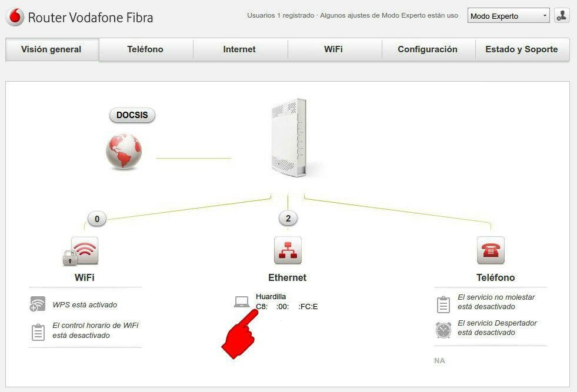577x392 pixels.
Task: Click the WPS status icon
Action: tap(38, 304)
